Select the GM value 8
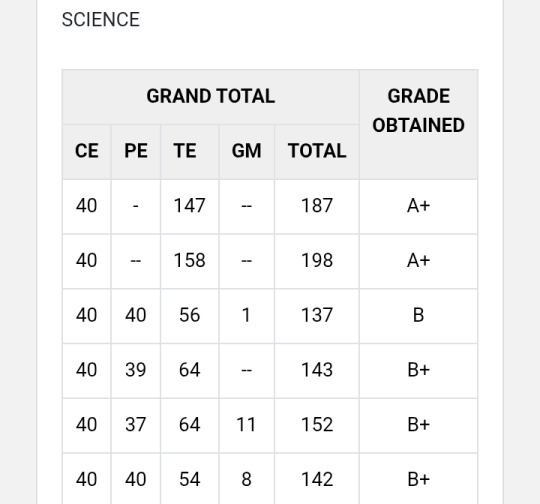Screen dimensions: 540x504 pyautogui.click(x=246, y=480)
